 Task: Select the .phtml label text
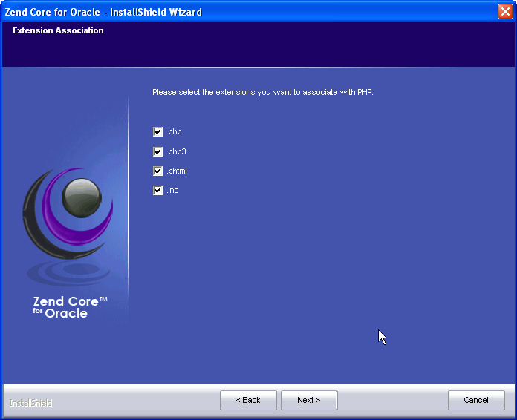(x=177, y=171)
